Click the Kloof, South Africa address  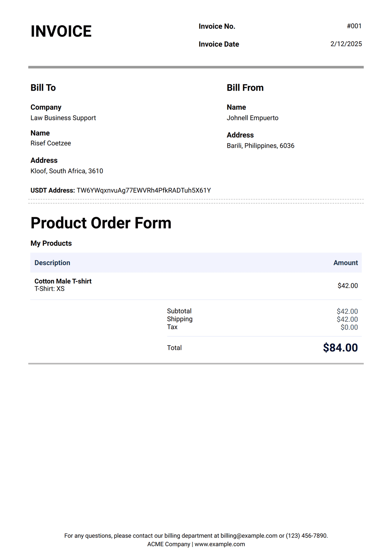click(67, 171)
